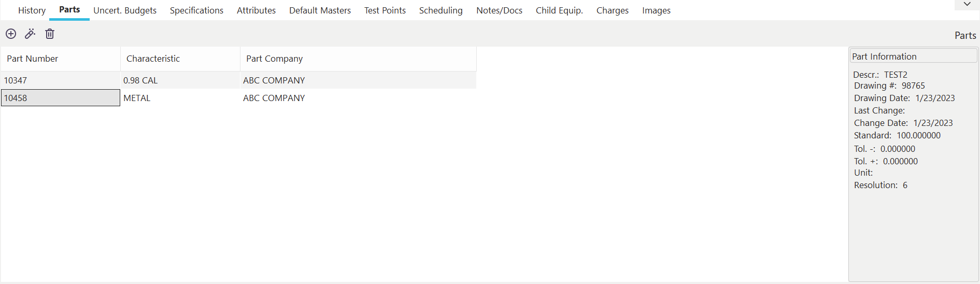Open the Notes/Docs tab
The image size is (980, 284).
click(499, 10)
